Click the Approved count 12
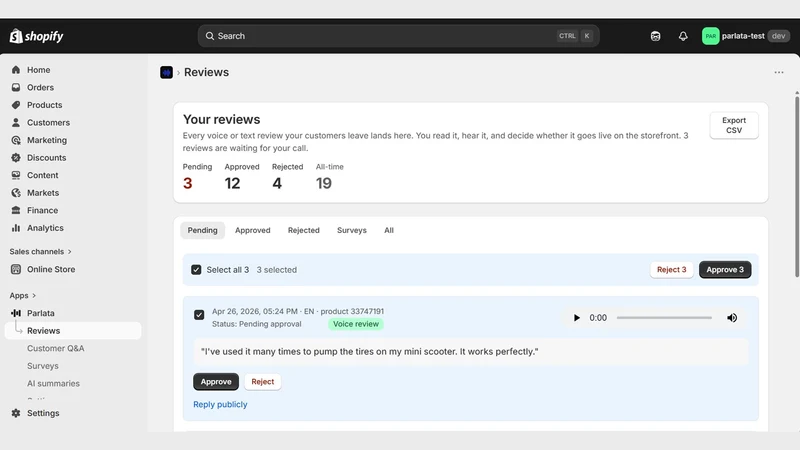This screenshot has width=800, height=450. [x=232, y=183]
